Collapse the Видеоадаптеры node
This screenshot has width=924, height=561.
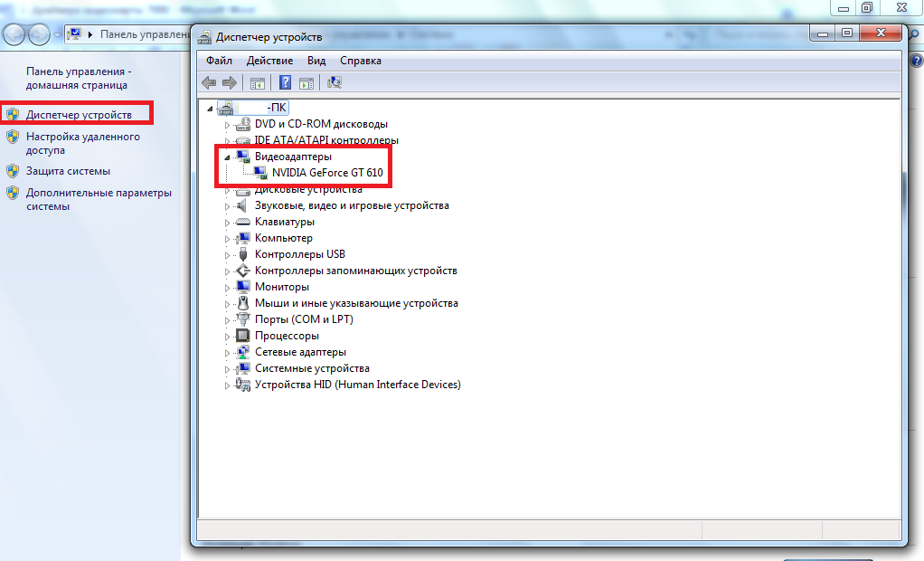227,157
